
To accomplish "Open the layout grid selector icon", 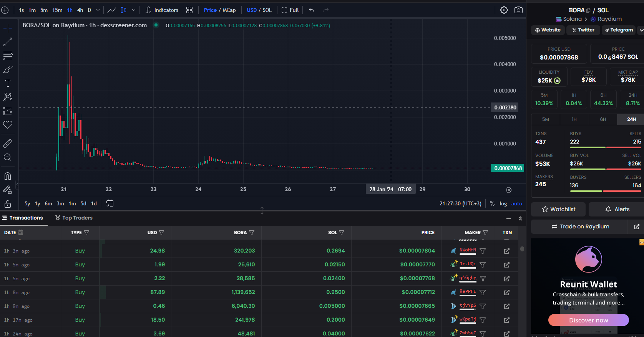I will (x=189, y=10).
